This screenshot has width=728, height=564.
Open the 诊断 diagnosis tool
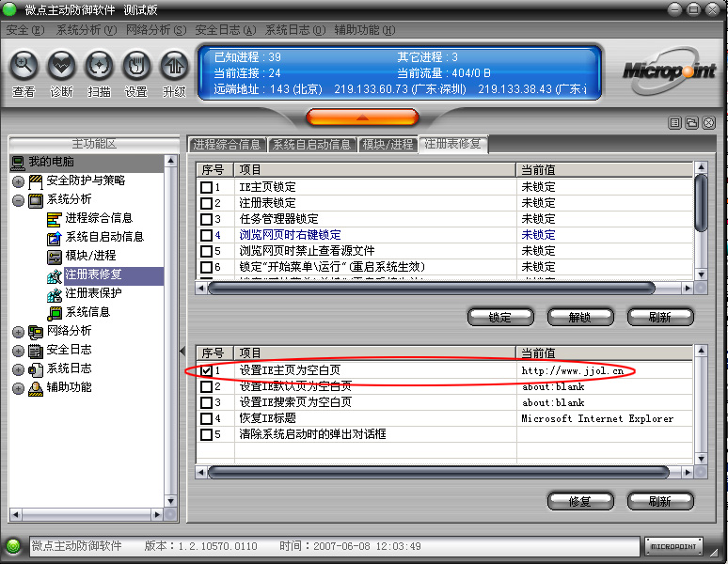(62, 66)
